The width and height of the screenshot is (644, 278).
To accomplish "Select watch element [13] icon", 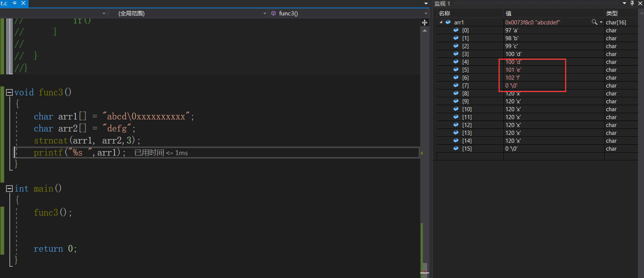I will pos(456,133).
